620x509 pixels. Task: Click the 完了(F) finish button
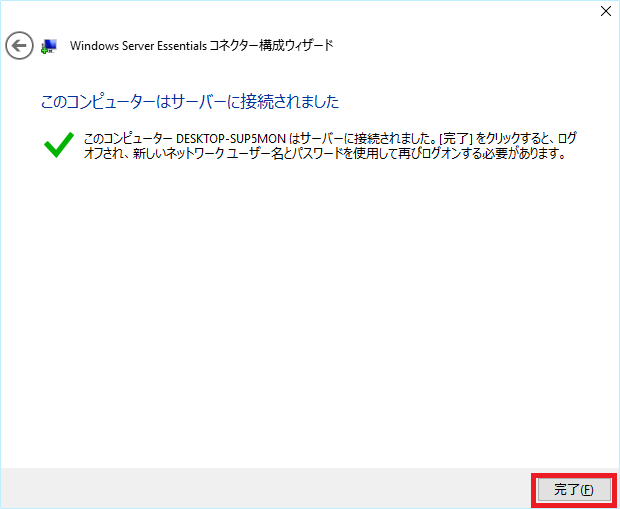[574, 490]
